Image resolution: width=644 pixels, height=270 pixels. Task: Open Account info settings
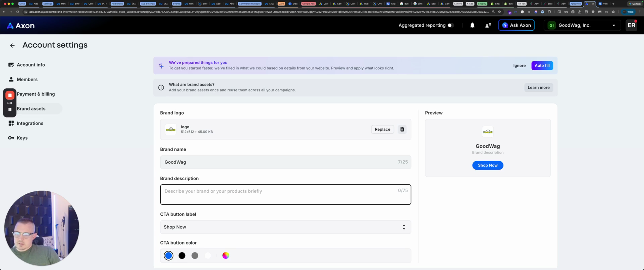pyautogui.click(x=31, y=65)
